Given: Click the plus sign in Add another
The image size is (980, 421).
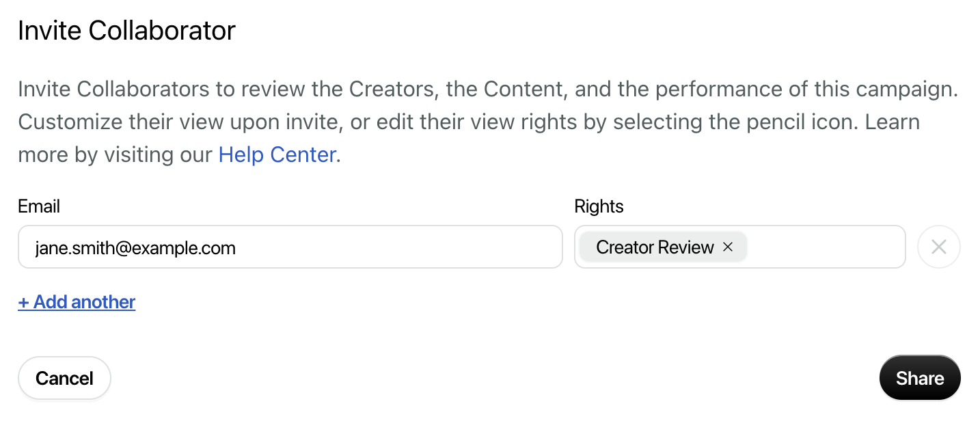Looking at the screenshot, I should point(23,302).
